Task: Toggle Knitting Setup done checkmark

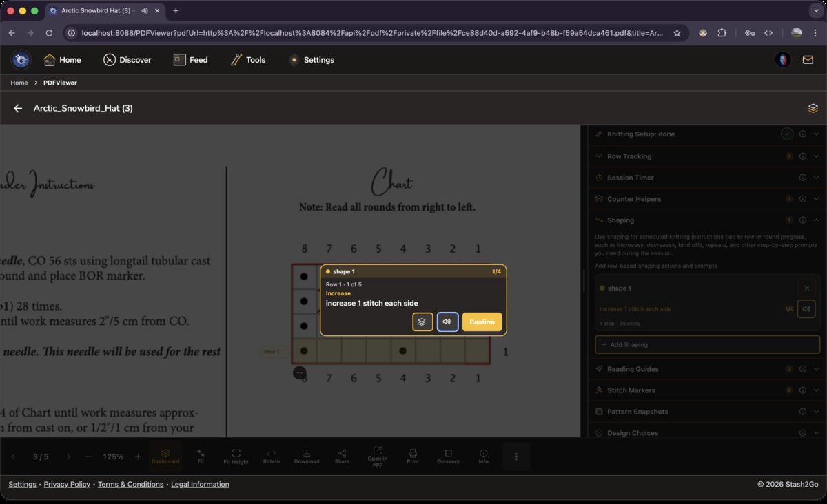Action: [787, 134]
